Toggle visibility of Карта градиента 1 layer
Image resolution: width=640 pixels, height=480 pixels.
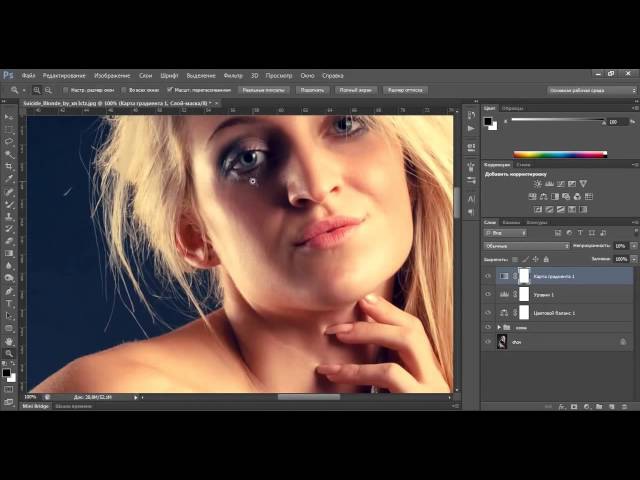488,276
